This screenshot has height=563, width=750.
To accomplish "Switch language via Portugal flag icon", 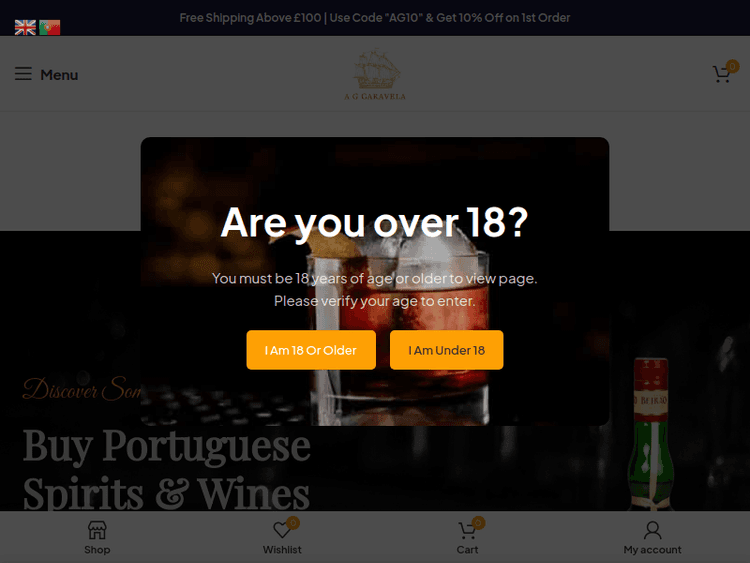I will point(50,28).
